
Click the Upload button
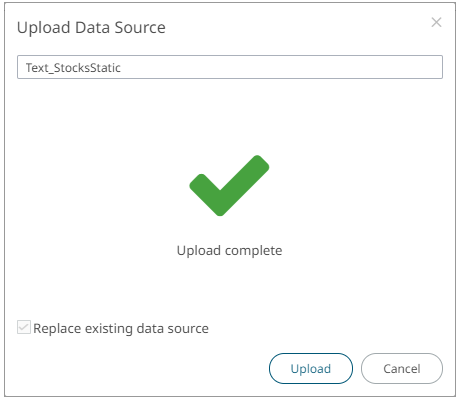[311, 369]
